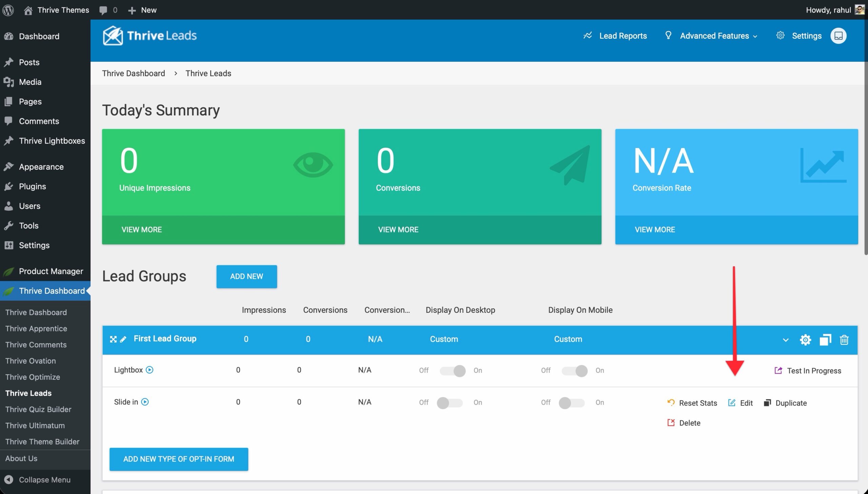Click the drag-move icon beside First Lead Group
Viewport: 868px width, 494px height.
(x=113, y=339)
